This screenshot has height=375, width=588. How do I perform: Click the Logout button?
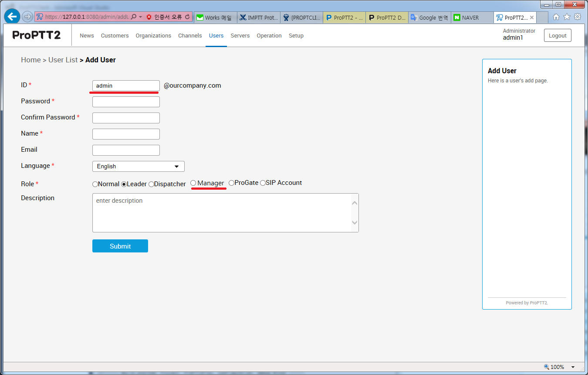[x=557, y=36]
